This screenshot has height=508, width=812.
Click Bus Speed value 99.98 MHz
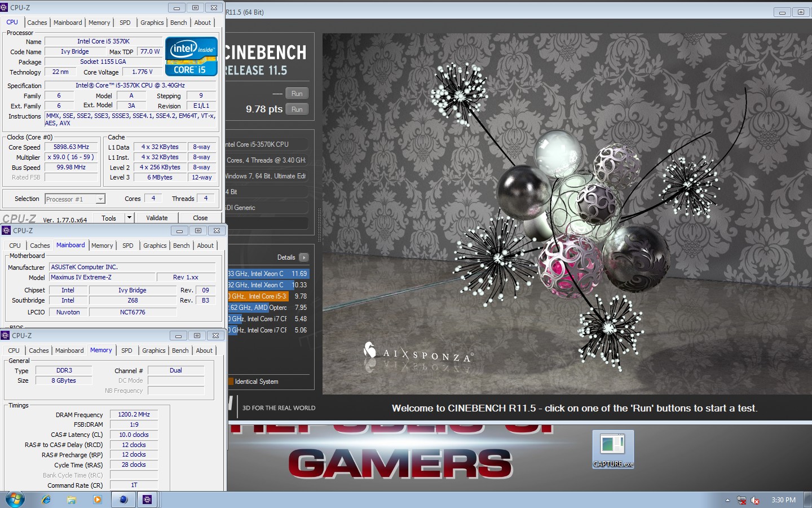click(72, 167)
